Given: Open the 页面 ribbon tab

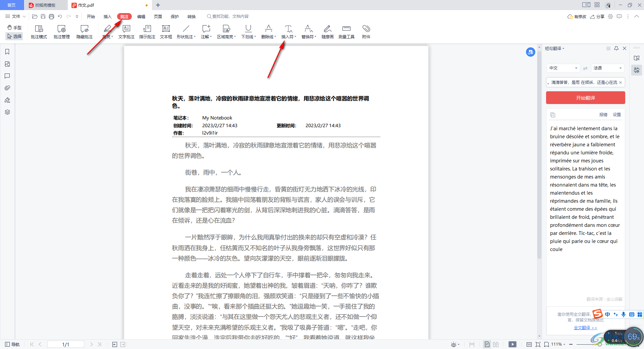Looking at the screenshot, I should tap(158, 16).
